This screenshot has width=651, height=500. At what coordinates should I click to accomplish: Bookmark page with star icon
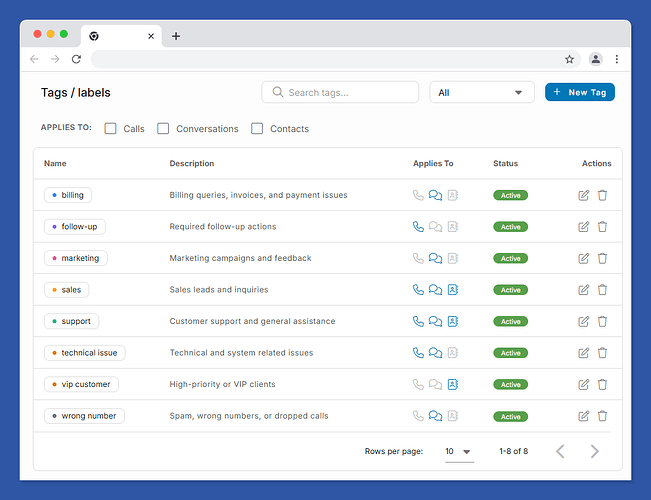(x=569, y=59)
